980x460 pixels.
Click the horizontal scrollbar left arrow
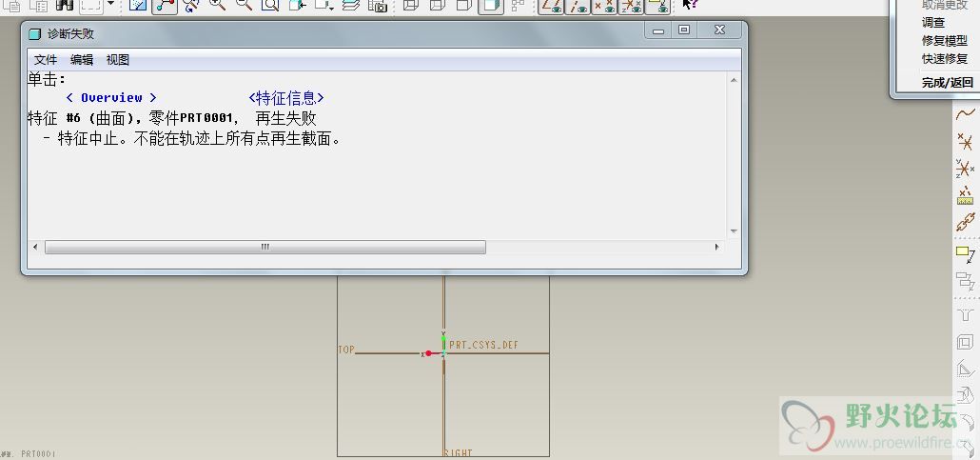tap(35, 248)
